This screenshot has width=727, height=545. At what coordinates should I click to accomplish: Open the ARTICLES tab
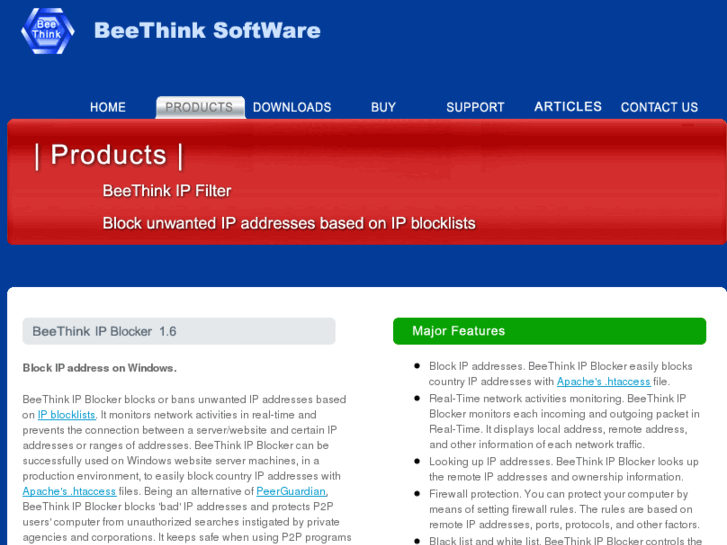(x=568, y=107)
